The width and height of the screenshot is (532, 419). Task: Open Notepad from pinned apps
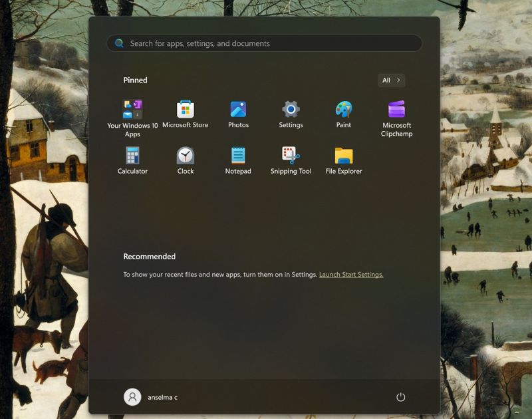(238, 160)
